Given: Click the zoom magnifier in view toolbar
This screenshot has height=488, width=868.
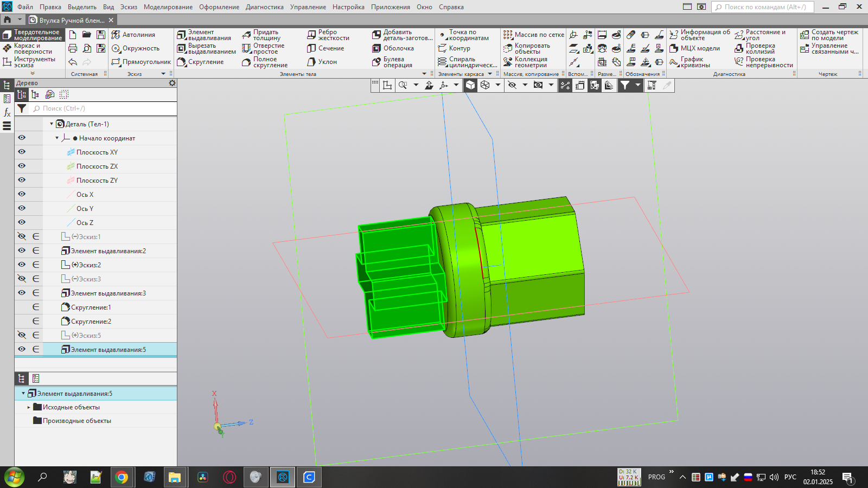Looking at the screenshot, I should click(403, 85).
